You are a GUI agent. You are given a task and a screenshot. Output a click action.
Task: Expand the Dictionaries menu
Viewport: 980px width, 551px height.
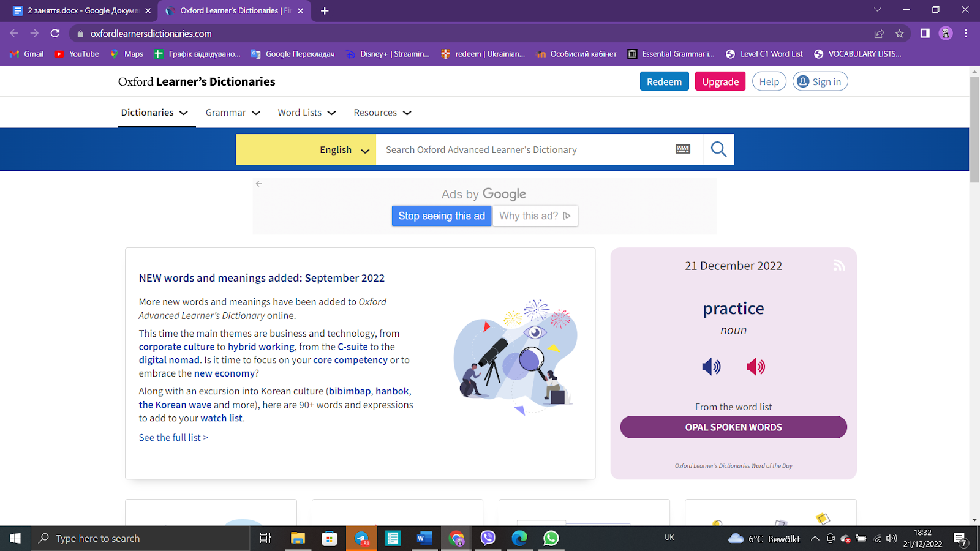tap(154, 113)
